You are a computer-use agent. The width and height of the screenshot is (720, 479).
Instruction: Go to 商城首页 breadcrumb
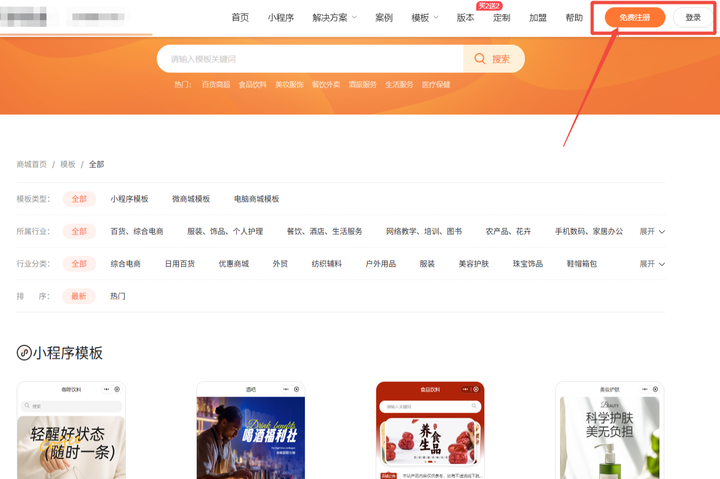pyautogui.click(x=32, y=164)
